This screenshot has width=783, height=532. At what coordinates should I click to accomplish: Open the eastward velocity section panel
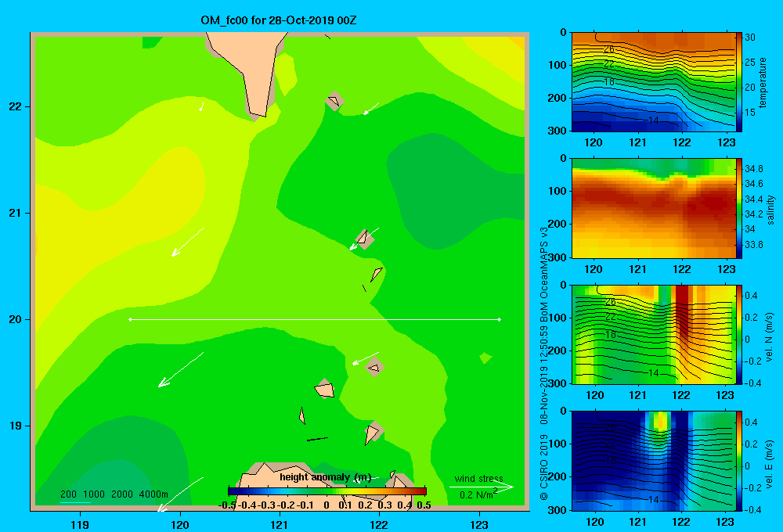pyautogui.click(x=653, y=461)
